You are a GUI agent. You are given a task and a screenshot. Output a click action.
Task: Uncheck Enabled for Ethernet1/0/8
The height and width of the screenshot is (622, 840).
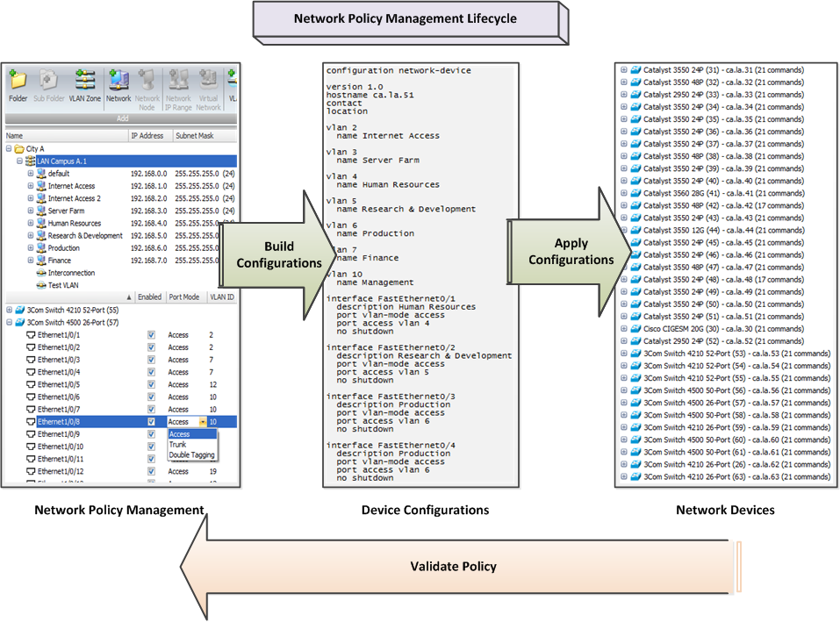click(x=149, y=421)
